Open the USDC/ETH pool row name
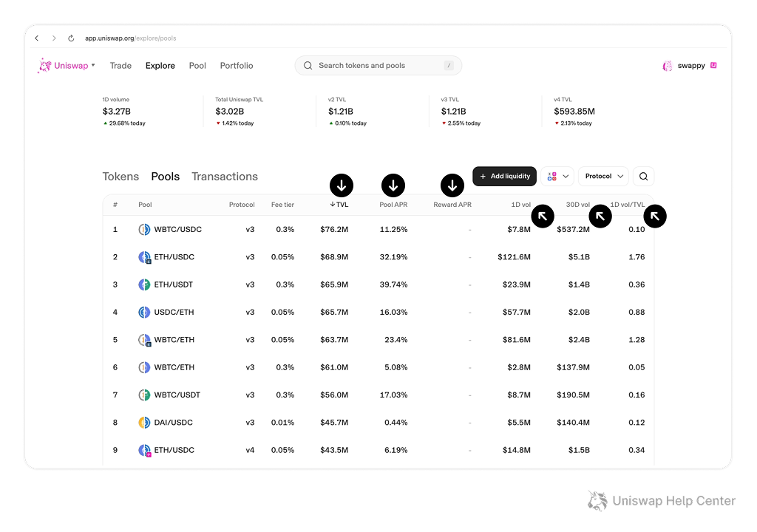 click(x=174, y=313)
